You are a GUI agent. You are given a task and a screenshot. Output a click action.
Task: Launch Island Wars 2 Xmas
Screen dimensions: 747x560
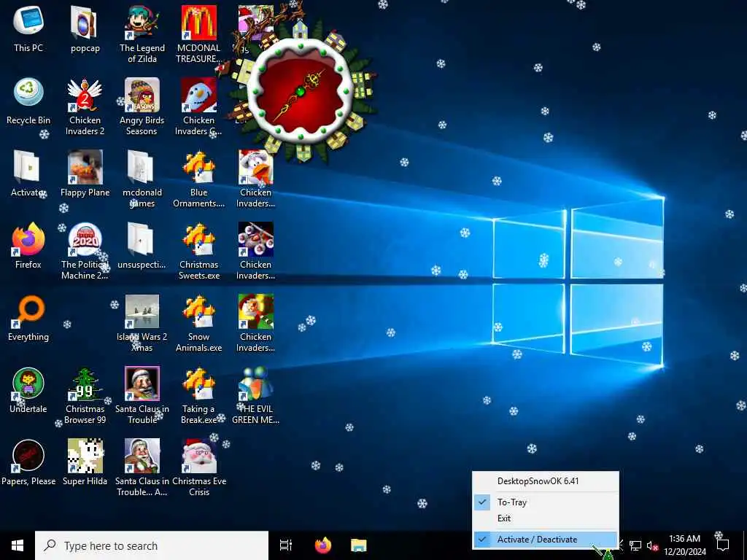point(142,323)
